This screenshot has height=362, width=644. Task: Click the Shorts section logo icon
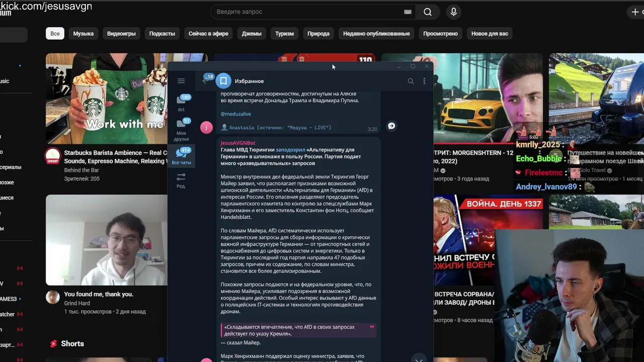coord(53,344)
